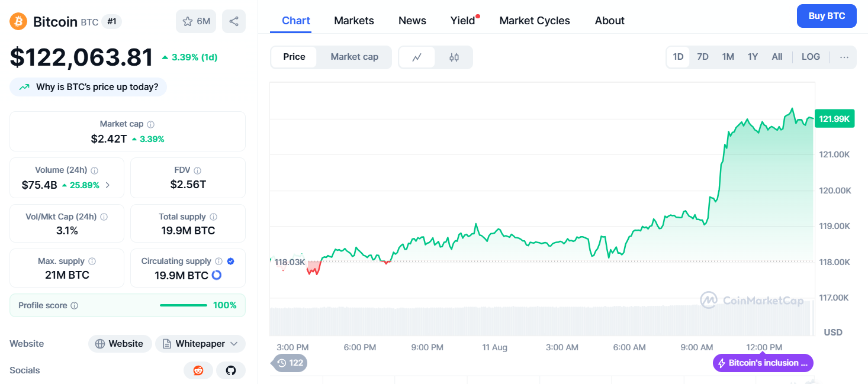
Task: Click the Bitcoin's inclusion event marker
Action: [x=763, y=363]
